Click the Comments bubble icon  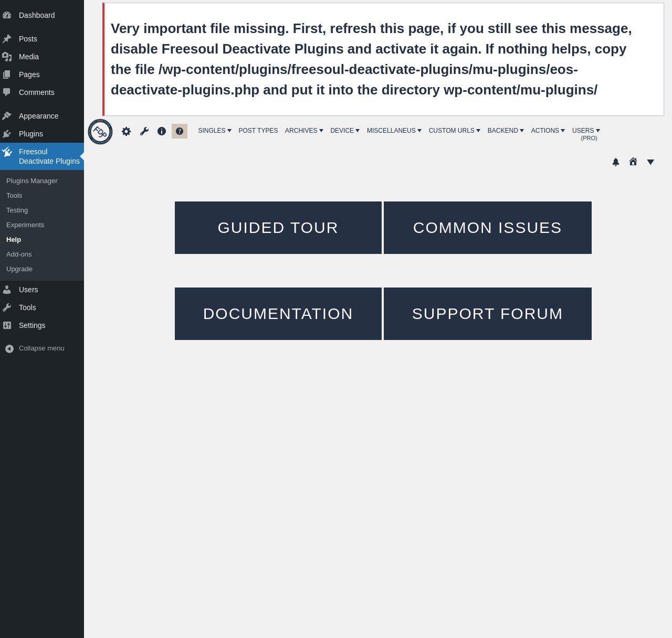[x=7, y=92]
